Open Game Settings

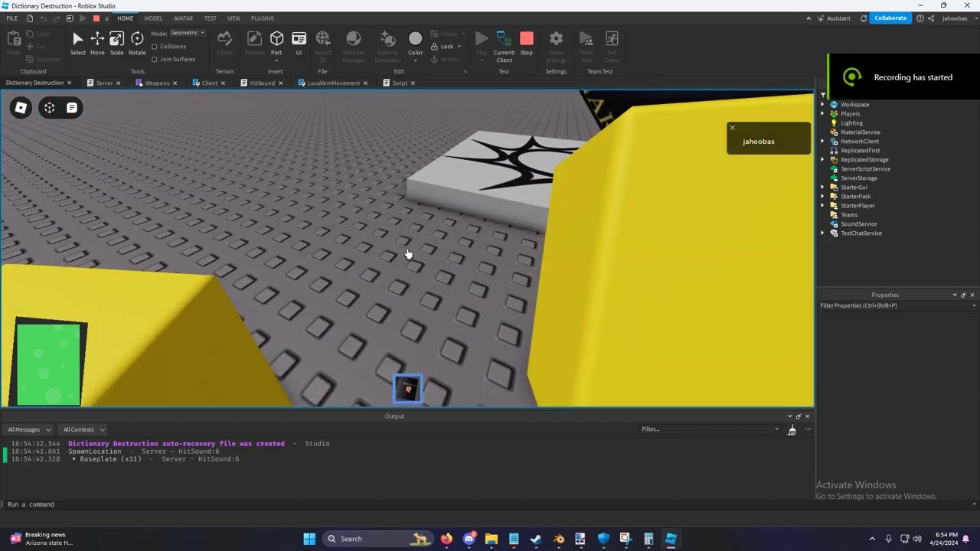pos(556,47)
